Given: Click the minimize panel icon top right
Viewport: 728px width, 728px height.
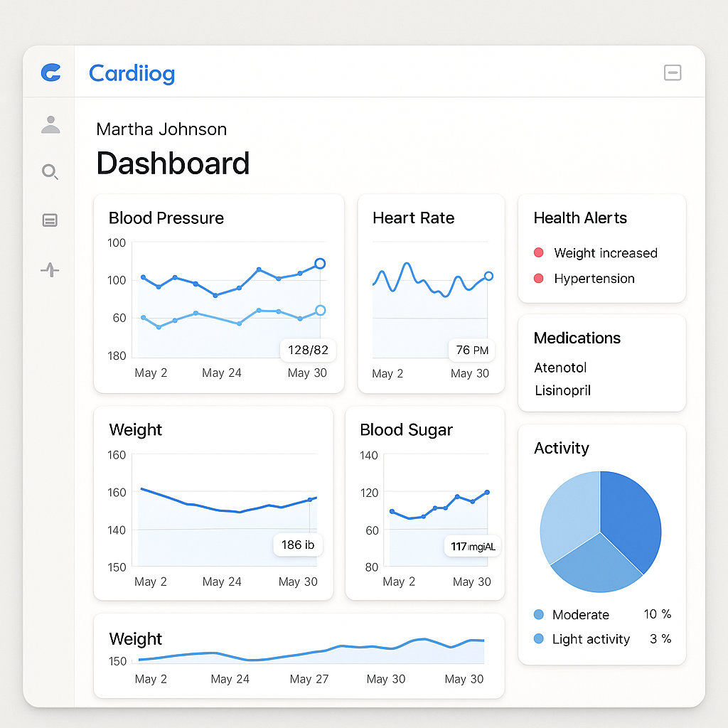Looking at the screenshot, I should tap(673, 73).
